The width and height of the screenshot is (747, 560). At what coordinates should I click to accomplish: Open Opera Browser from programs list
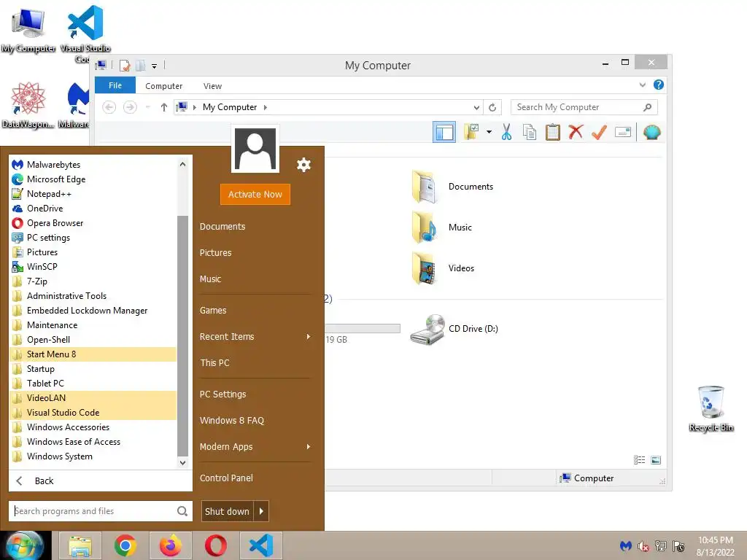(93, 223)
